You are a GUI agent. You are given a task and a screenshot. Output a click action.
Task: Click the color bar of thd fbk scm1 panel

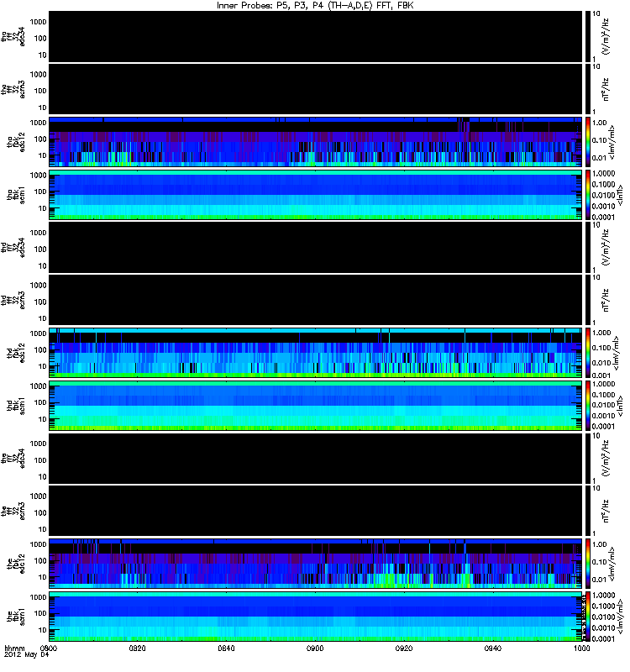coord(587,406)
